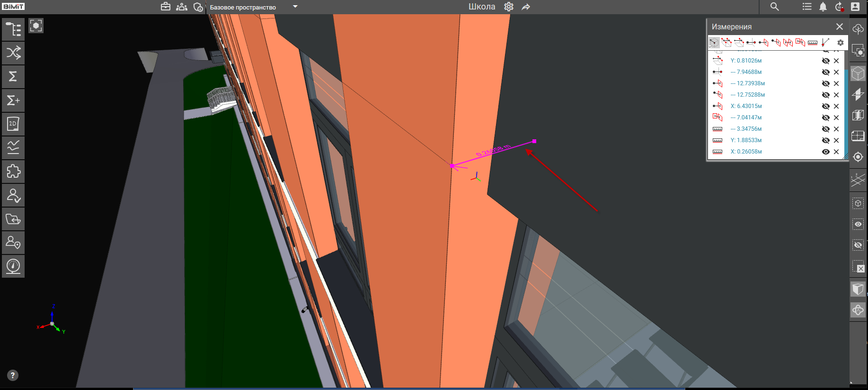Click the help question mark button
This screenshot has height=390, width=868.
(x=13, y=375)
